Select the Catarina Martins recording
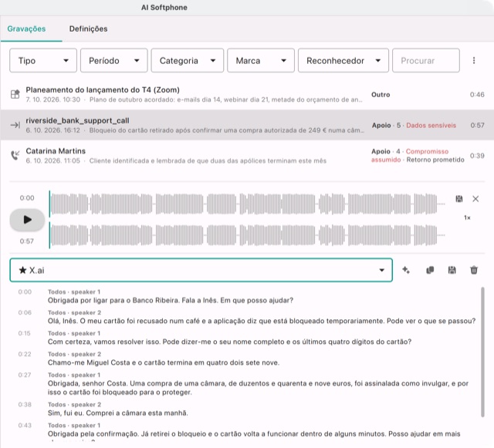 tap(247, 156)
